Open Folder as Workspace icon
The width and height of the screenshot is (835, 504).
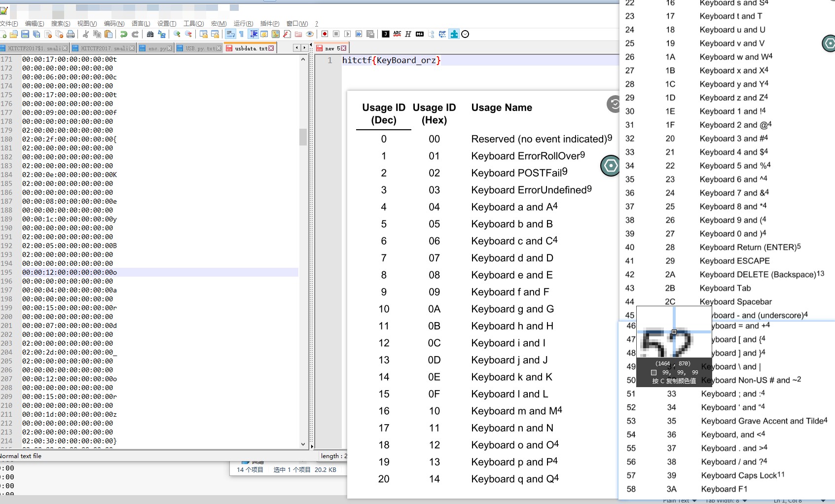click(x=298, y=34)
